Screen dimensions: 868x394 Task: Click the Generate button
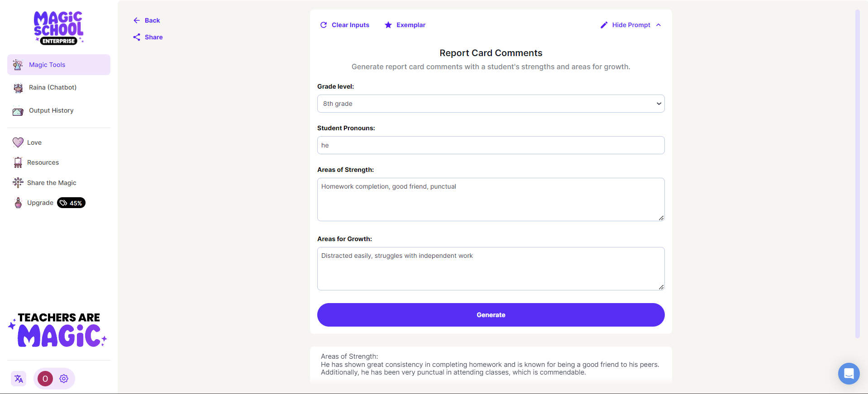pyautogui.click(x=491, y=314)
